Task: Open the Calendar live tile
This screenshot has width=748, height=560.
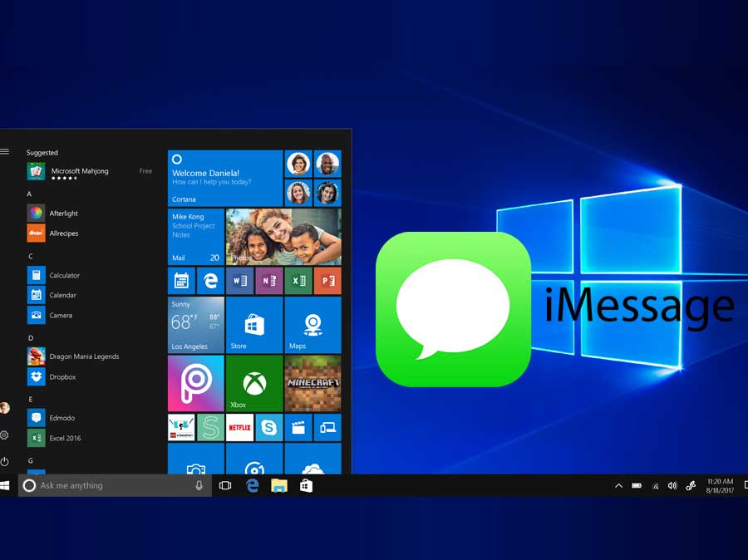Action: tap(181, 281)
